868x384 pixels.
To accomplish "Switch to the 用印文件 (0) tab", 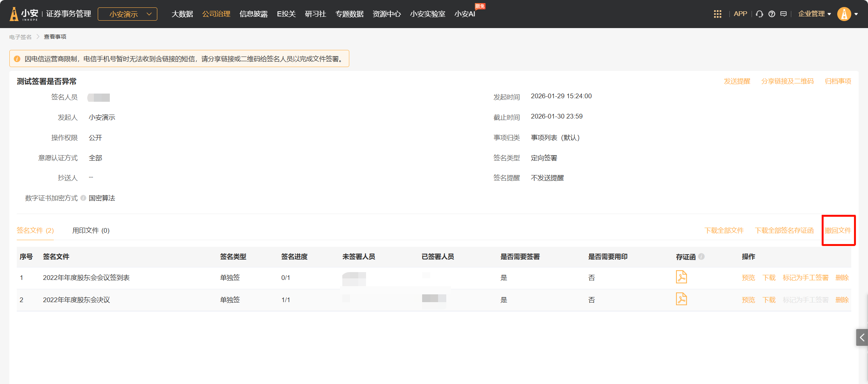I will [91, 230].
